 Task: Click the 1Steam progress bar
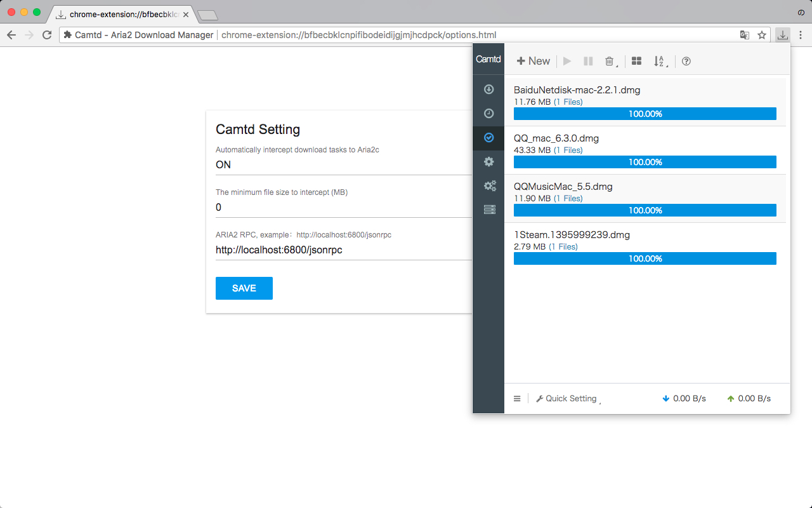coord(645,258)
